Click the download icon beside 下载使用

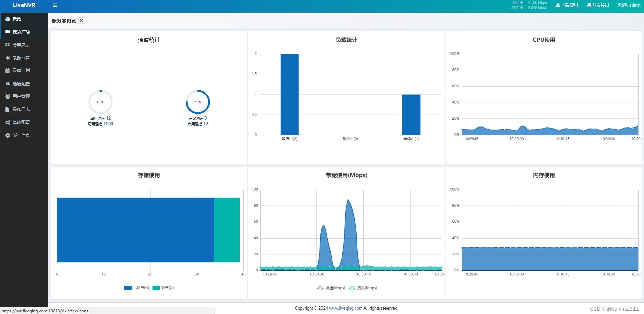click(558, 5)
